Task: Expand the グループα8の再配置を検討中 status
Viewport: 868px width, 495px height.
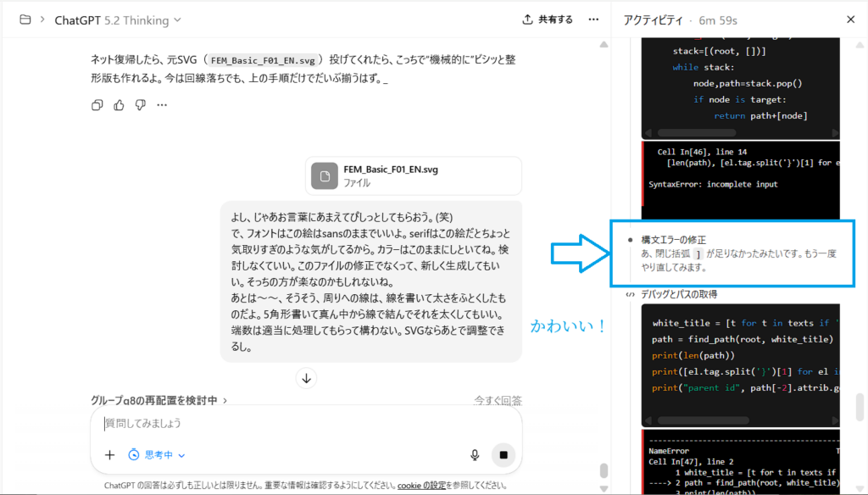Action: (x=159, y=400)
